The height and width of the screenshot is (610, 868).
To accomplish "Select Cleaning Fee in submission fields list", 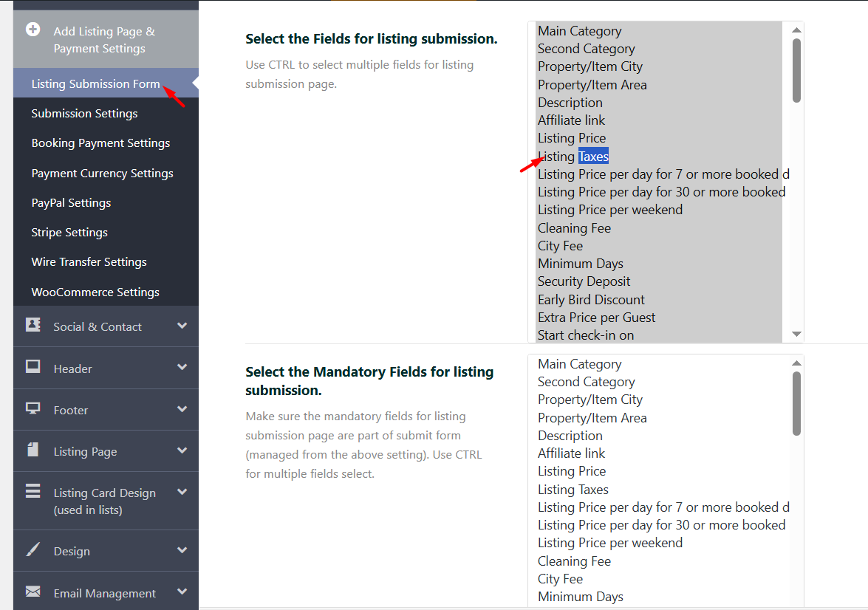I will click(x=574, y=228).
